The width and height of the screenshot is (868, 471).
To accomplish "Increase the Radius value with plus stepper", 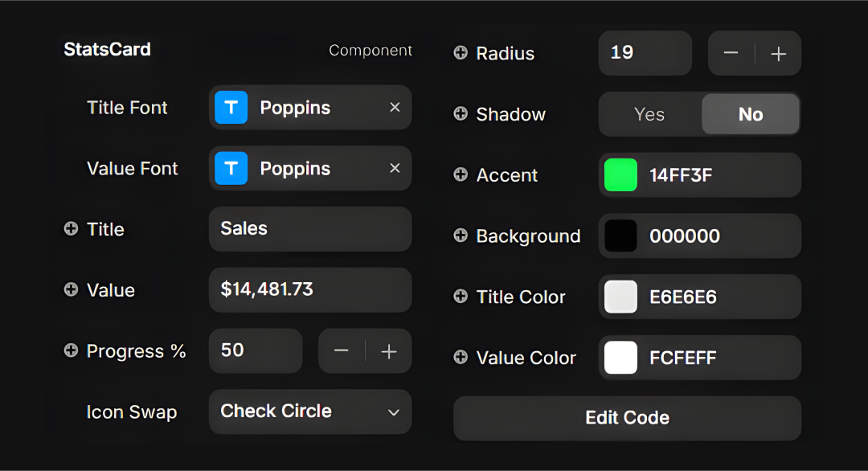I will [778, 53].
